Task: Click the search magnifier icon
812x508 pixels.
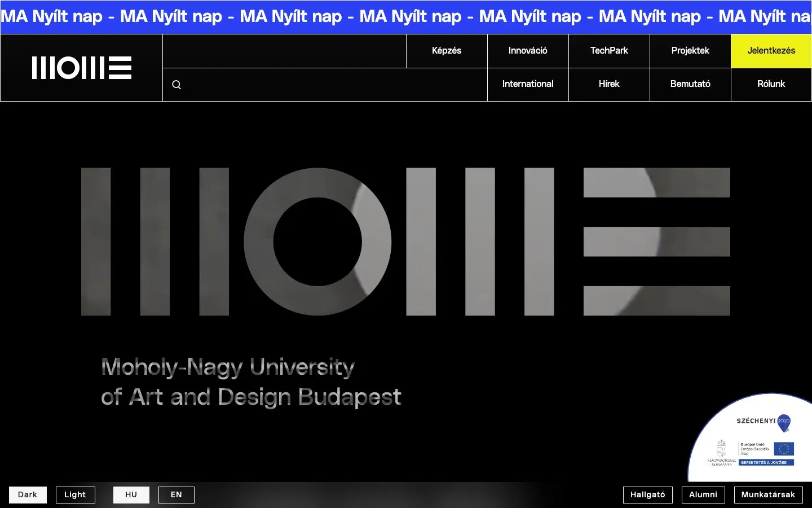Action: point(176,85)
